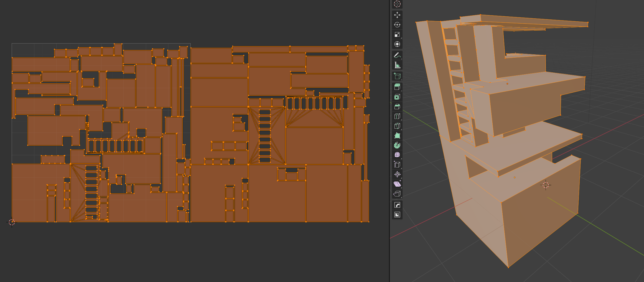Viewport: 644px width, 282px height.
Task: Select the Spin tool
Action: click(397, 145)
